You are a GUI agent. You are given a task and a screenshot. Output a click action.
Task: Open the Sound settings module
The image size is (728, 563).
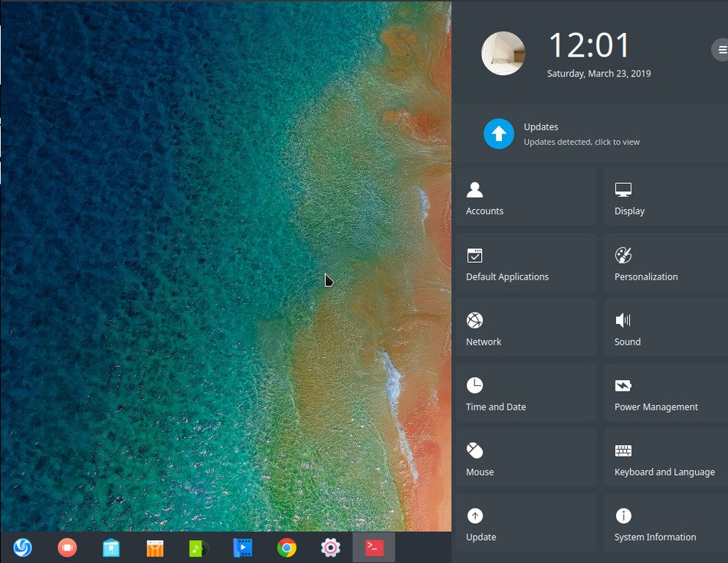(x=659, y=327)
